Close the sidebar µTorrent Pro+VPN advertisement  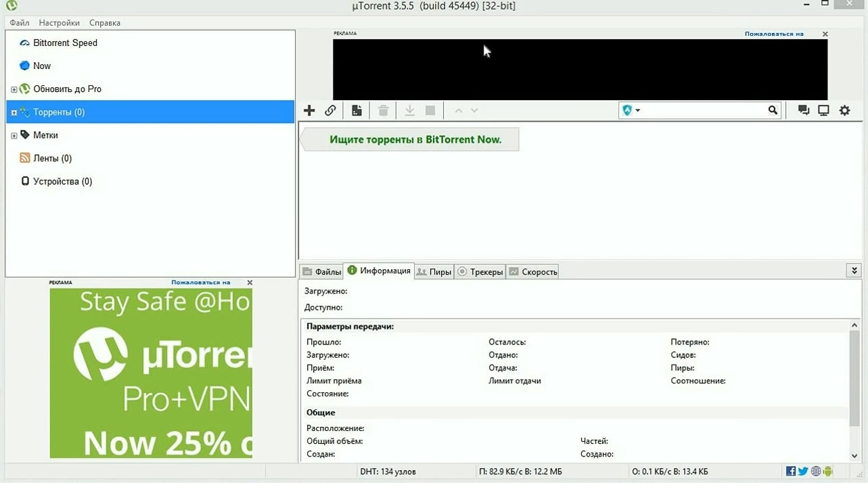click(x=250, y=283)
